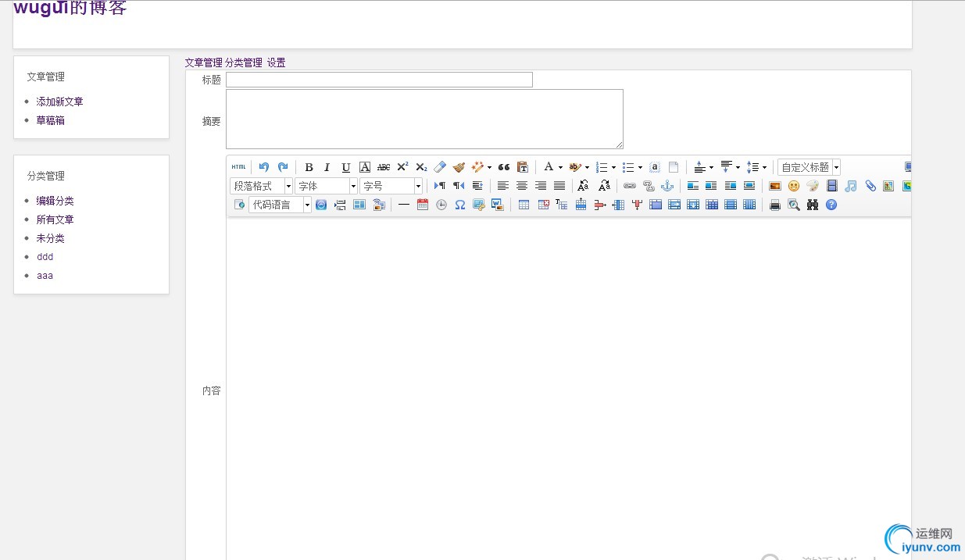965x560 pixels.
Task: Undo the last edit
Action: tap(264, 167)
